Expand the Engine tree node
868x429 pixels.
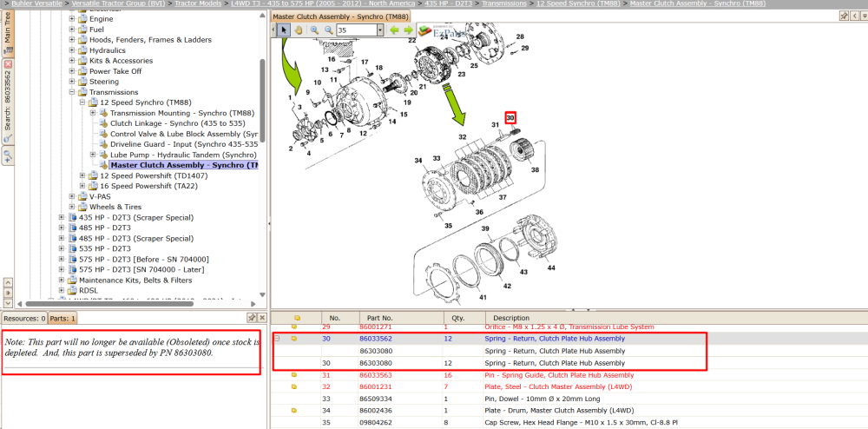(72, 19)
